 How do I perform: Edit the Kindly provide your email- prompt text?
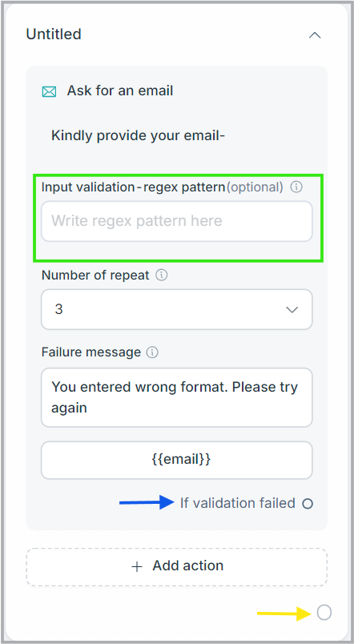click(x=138, y=135)
